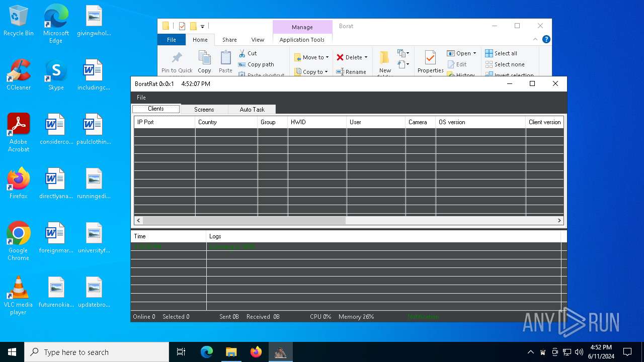644x362 pixels.
Task: Click Copy path in Explorer ribbon
Action: tap(256, 64)
